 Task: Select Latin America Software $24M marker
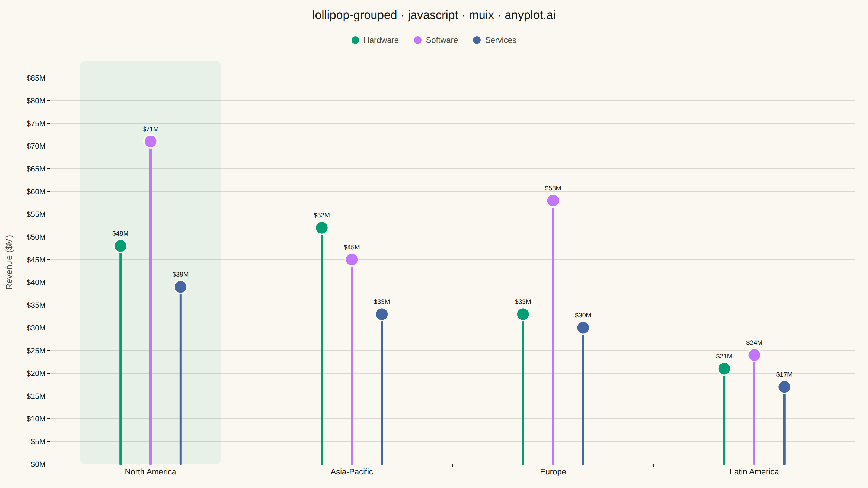[x=754, y=355]
